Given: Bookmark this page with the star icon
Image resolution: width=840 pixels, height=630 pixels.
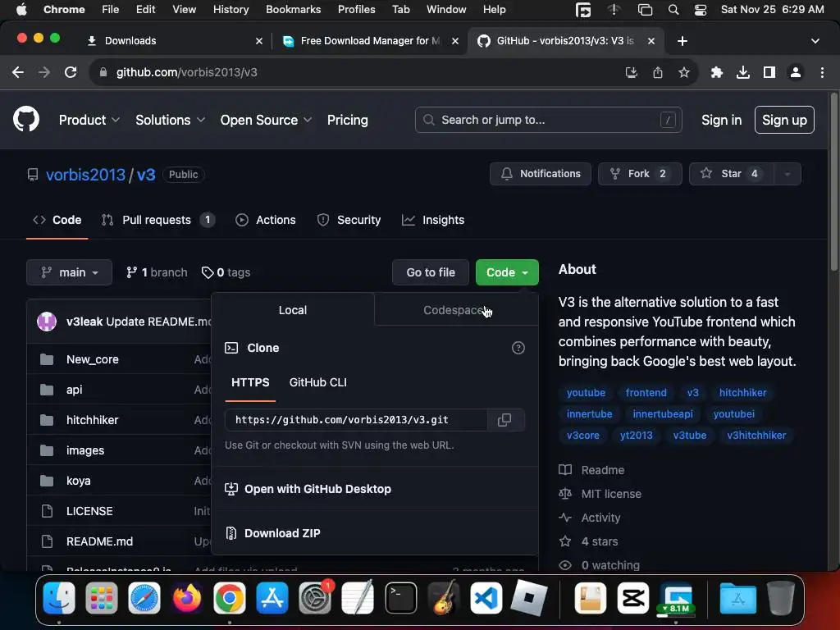Looking at the screenshot, I should click(x=684, y=72).
